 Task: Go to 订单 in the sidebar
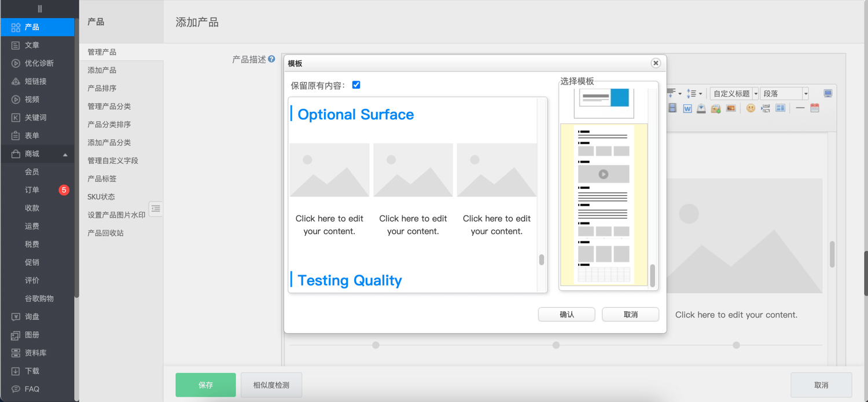(x=32, y=190)
